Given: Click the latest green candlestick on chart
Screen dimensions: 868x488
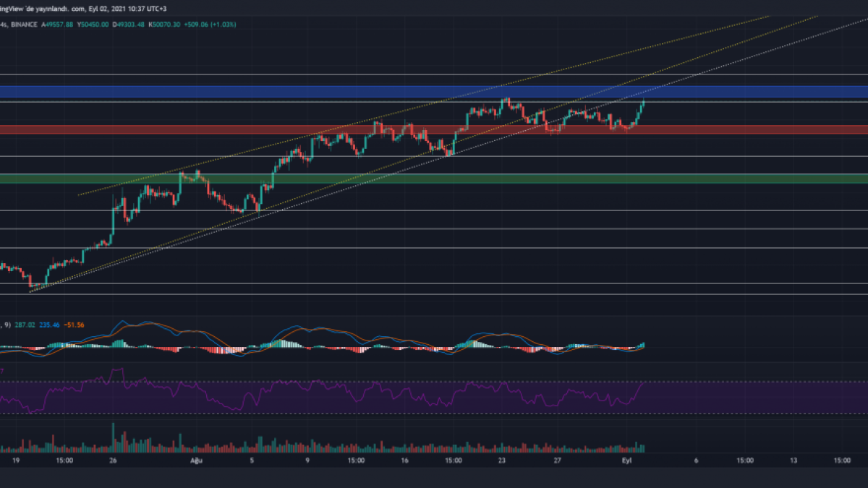Looking at the screenshot, I should click(642, 105).
